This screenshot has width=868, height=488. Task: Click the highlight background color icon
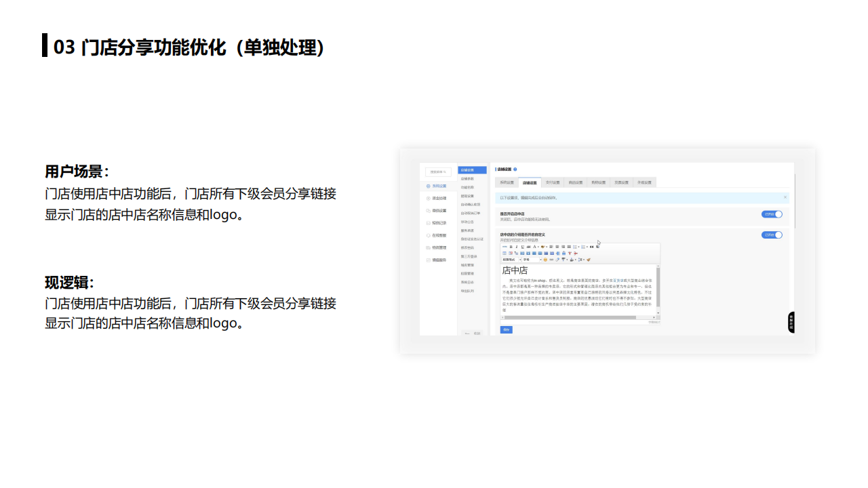(x=542, y=247)
